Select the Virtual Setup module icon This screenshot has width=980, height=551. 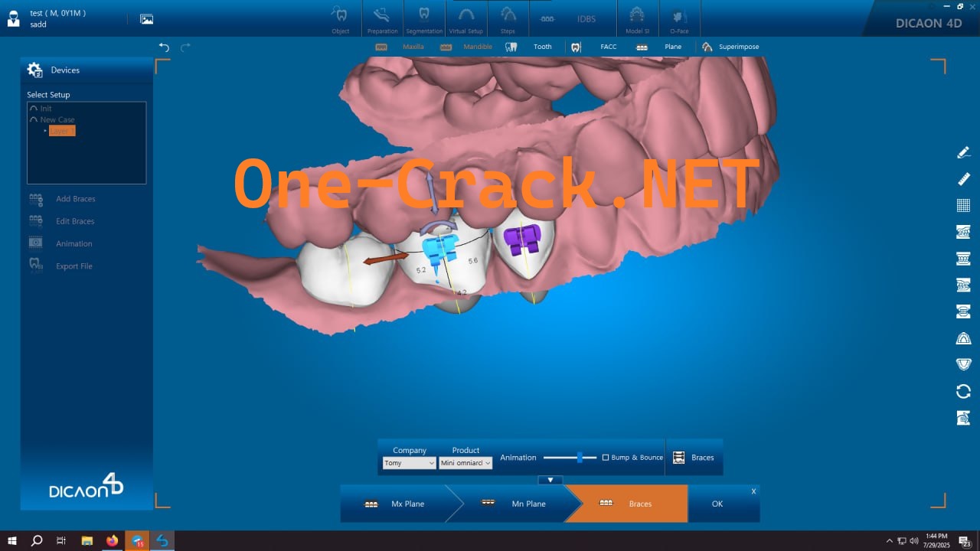(465, 18)
